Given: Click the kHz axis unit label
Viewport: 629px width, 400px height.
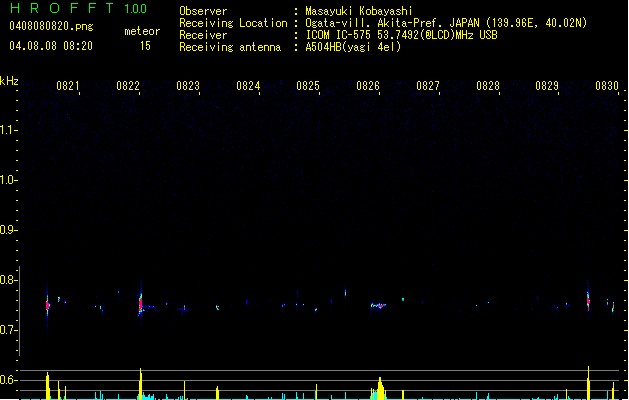Looking at the screenshot, I should [9, 81].
